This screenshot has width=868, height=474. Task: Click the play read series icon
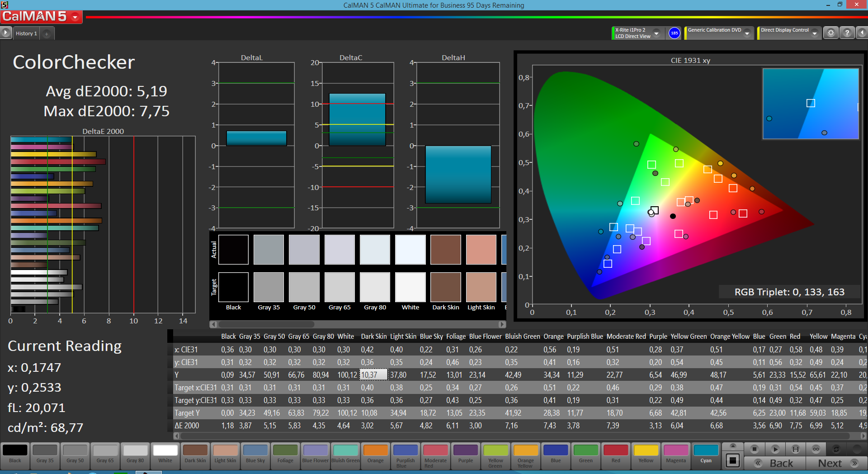pos(775,449)
